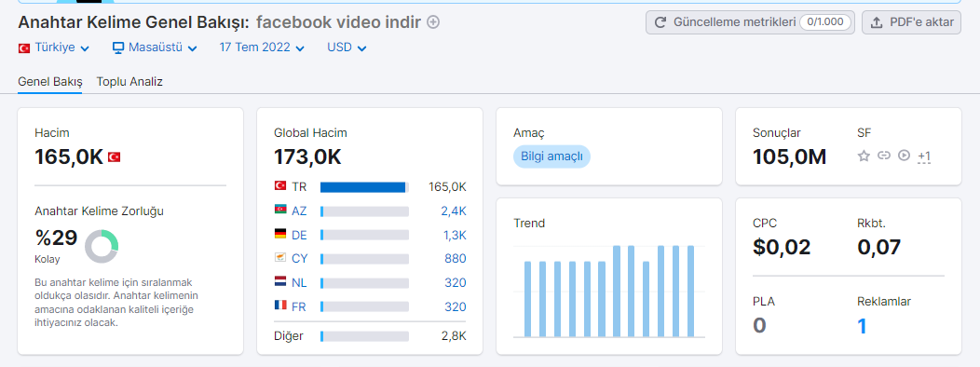The image size is (980, 367).
Task: Open the Masaüstü device dropdown
Action: point(155,48)
